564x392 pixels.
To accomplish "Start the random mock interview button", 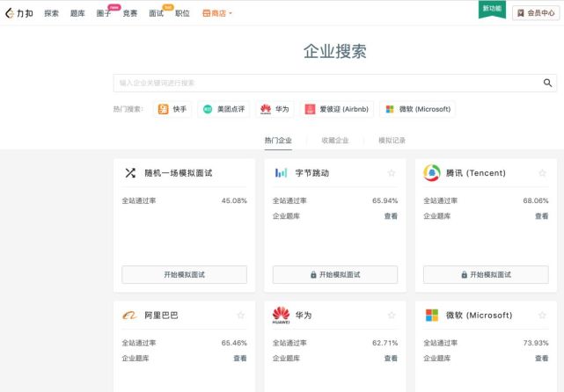I will point(184,275).
